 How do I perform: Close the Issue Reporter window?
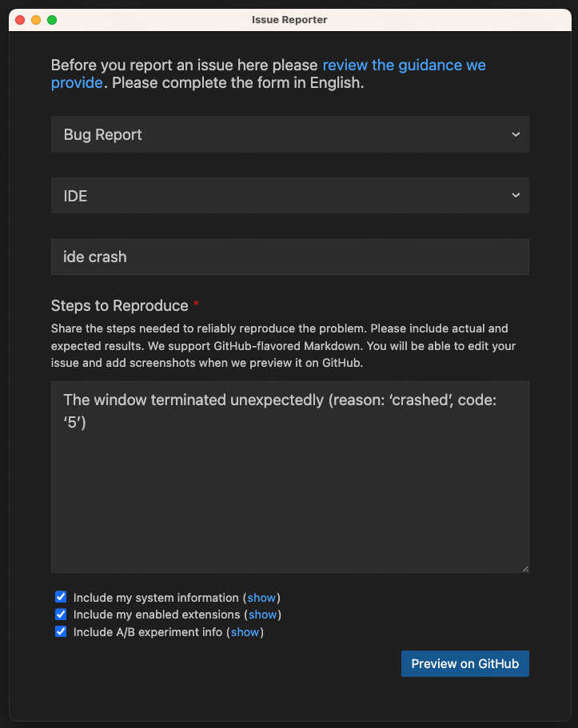20,20
